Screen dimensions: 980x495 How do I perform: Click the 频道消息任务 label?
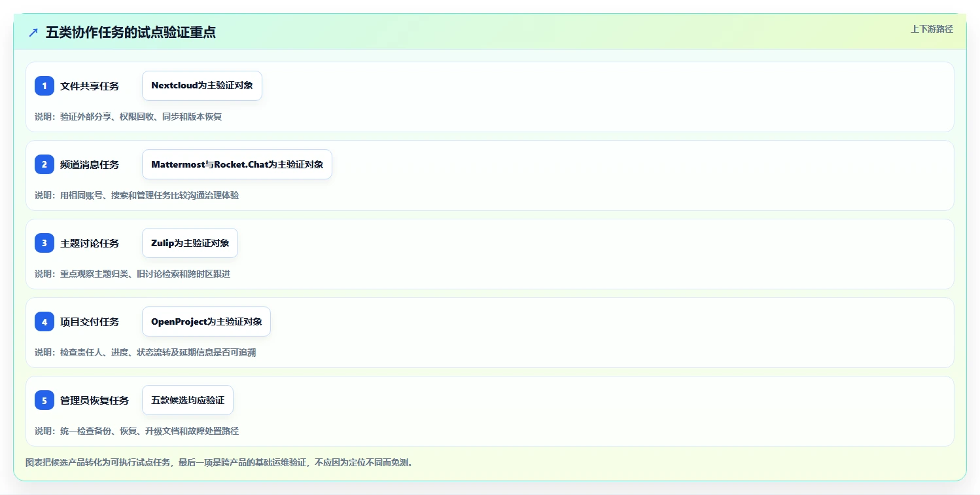90,164
